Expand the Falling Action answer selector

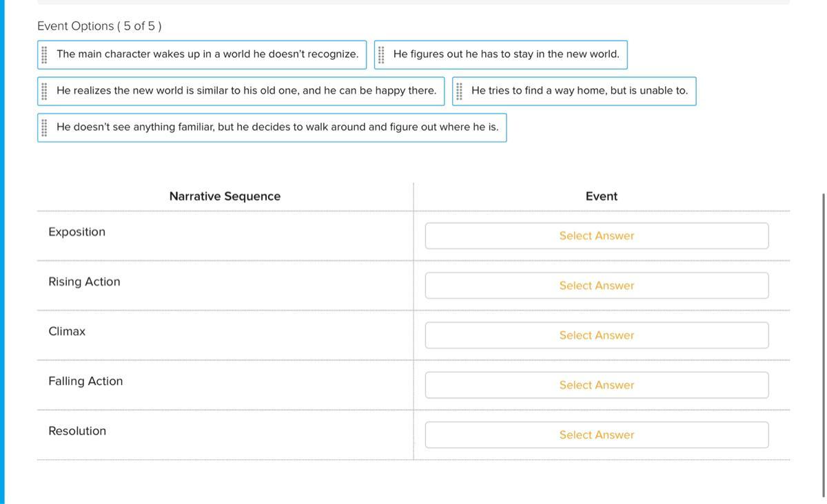click(x=596, y=385)
